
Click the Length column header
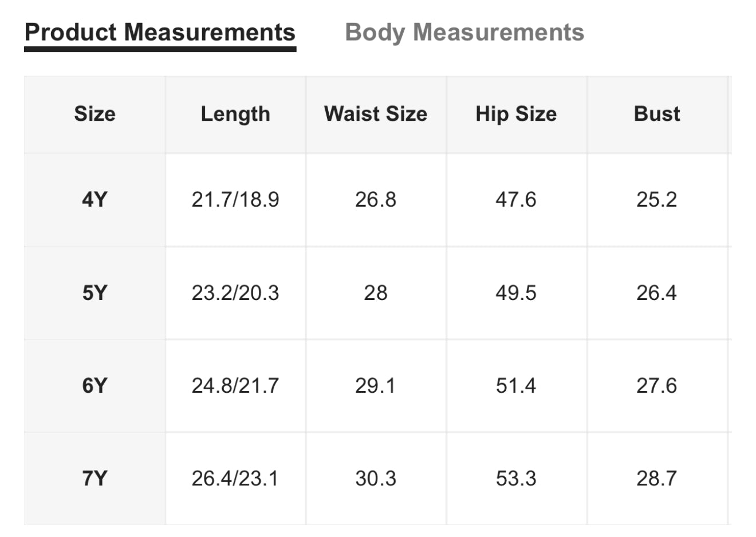[235, 114]
